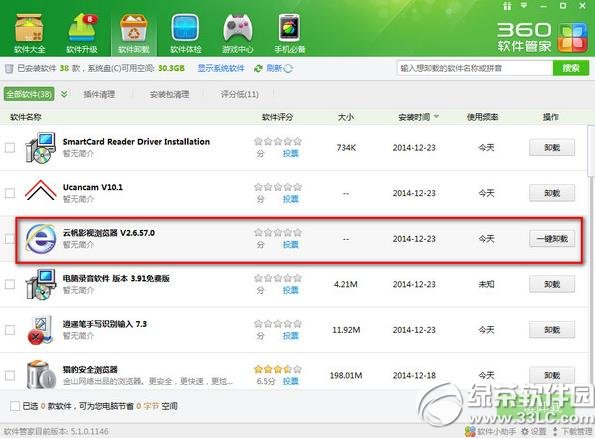Click 卸载 for Ucancam V10.1
The image size is (595, 438).
552,193
